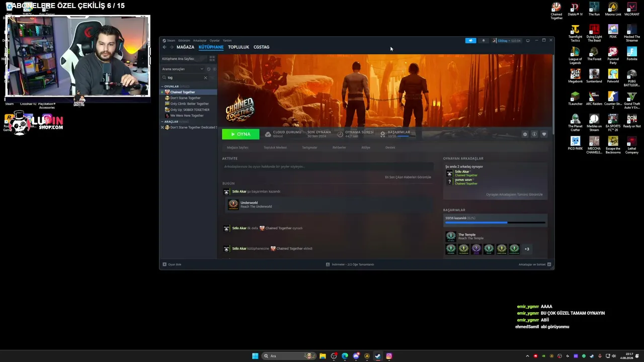
Task: Click the game page vertical scrollbar
Action: [552, 94]
